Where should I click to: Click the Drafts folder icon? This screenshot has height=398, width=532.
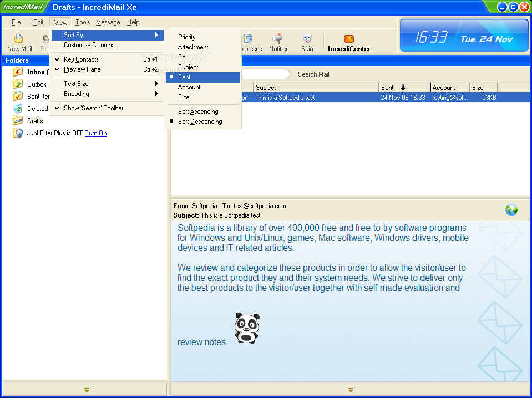coord(18,120)
